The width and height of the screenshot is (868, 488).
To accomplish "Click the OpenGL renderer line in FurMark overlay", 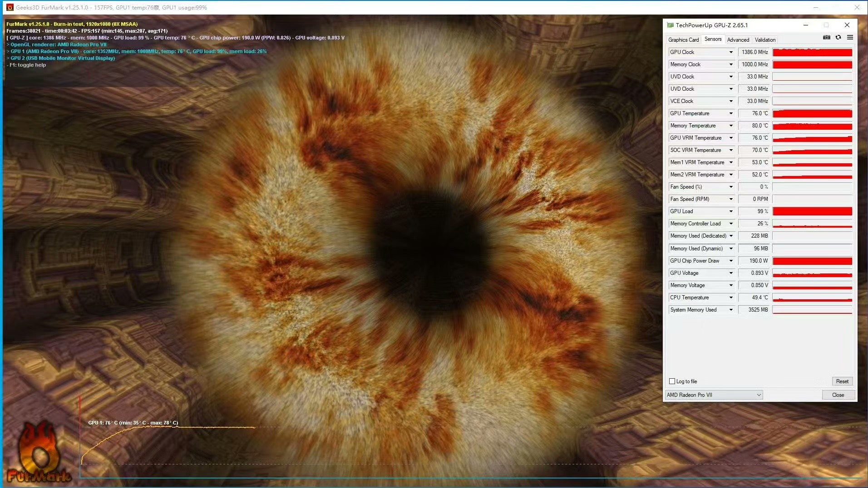I will tap(57, 44).
